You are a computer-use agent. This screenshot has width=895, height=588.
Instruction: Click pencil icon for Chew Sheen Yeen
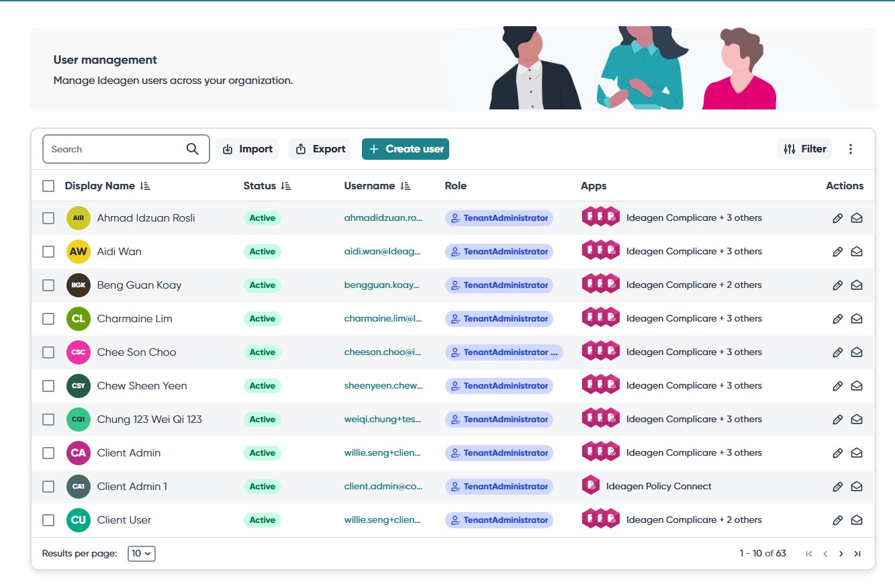coord(837,386)
